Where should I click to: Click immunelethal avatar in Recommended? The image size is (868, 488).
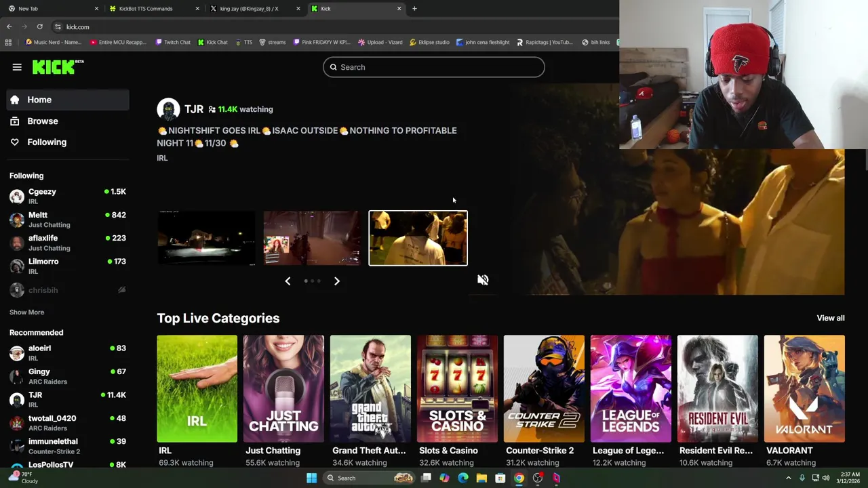click(17, 446)
